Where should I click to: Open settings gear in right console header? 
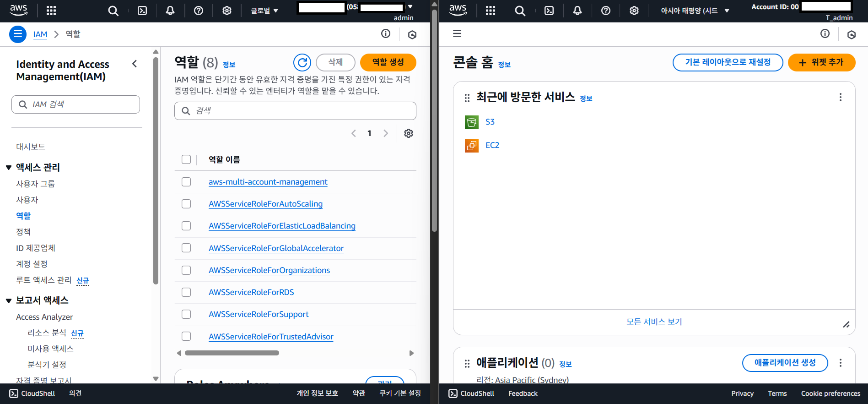coord(634,11)
